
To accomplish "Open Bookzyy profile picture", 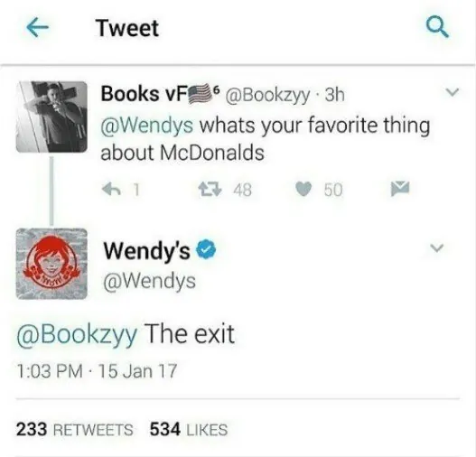I will tap(51, 117).
